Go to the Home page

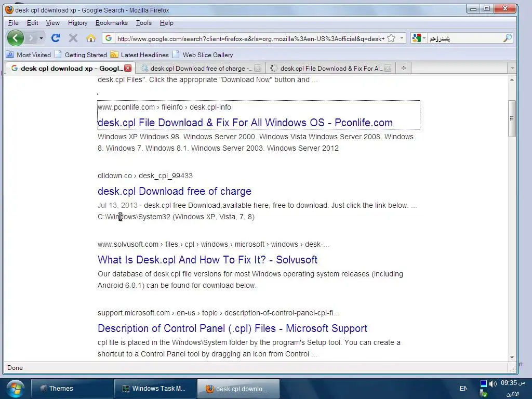tap(90, 38)
